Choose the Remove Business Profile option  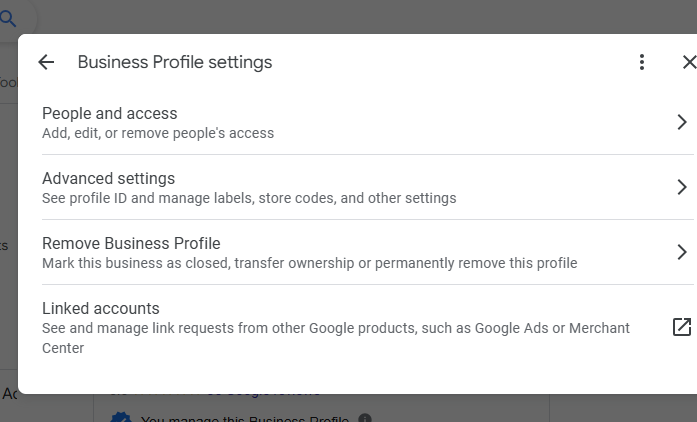tap(131, 244)
